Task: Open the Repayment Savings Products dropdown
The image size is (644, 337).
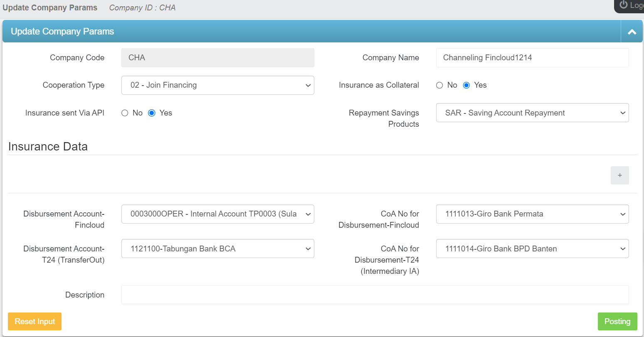Action: [x=532, y=113]
